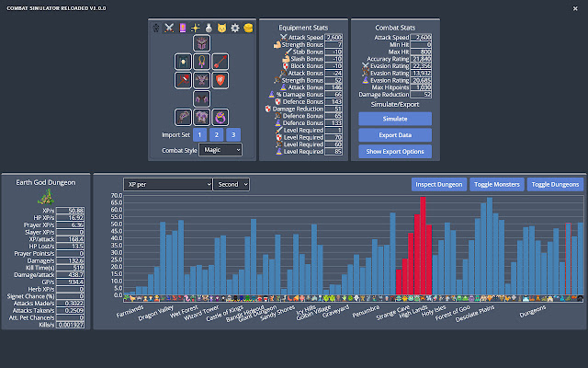This screenshot has height=368, width=588.
Task: Click the tallest red bar in chart
Action: (423, 246)
